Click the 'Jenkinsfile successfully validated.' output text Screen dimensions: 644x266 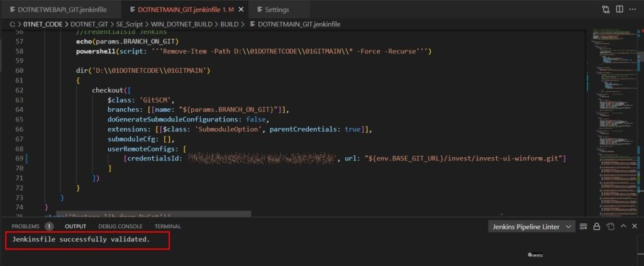81,239
